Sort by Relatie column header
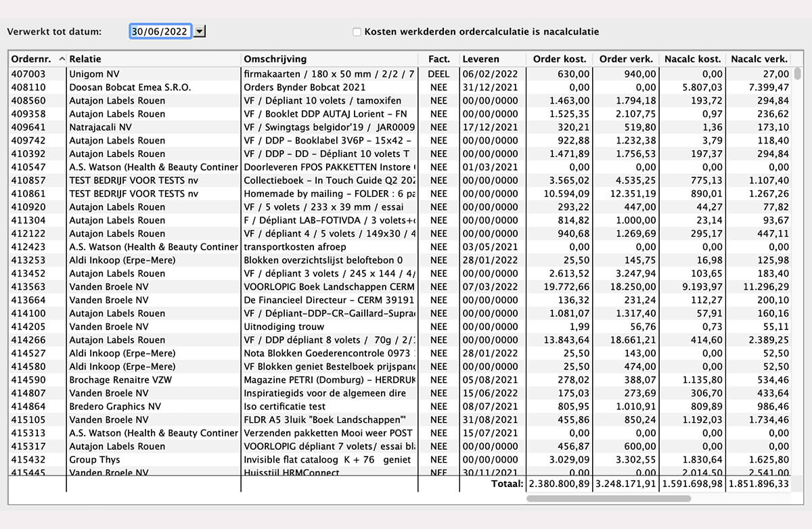The height and width of the screenshot is (529, 812). pyautogui.click(x=154, y=59)
